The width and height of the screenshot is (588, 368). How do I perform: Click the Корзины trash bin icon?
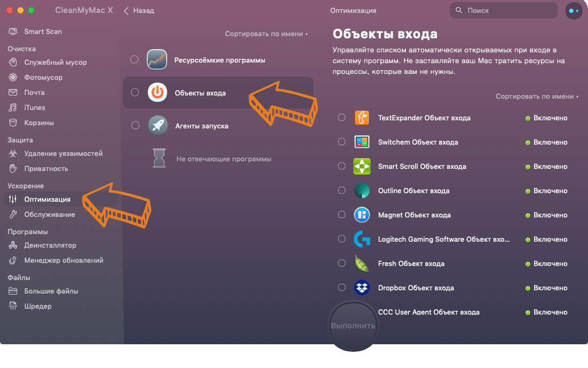[13, 122]
